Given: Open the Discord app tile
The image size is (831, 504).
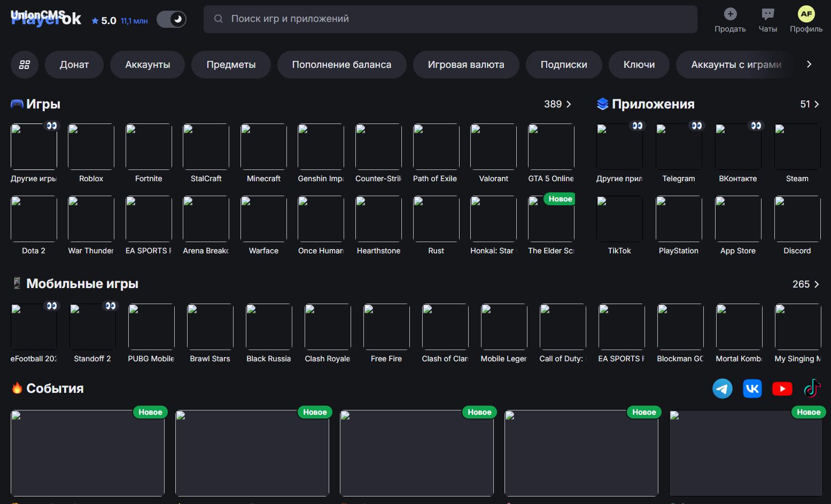Looking at the screenshot, I should tap(797, 226).
